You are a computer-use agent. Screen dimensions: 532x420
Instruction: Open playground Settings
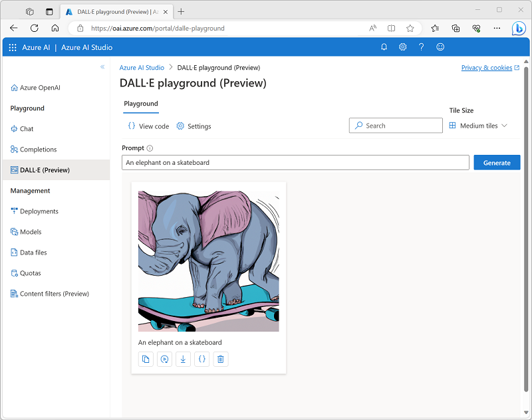pyautogui.click(x=194, y=126)
